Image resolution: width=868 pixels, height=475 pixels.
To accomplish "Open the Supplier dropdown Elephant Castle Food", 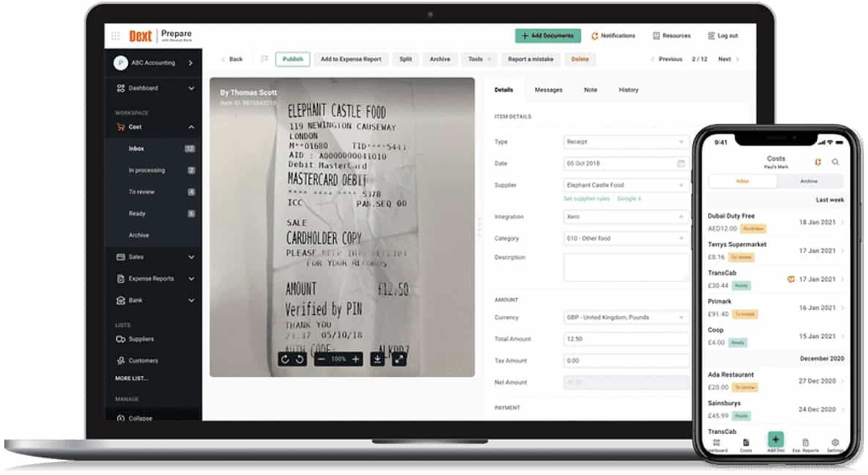I will coord(625,185).
